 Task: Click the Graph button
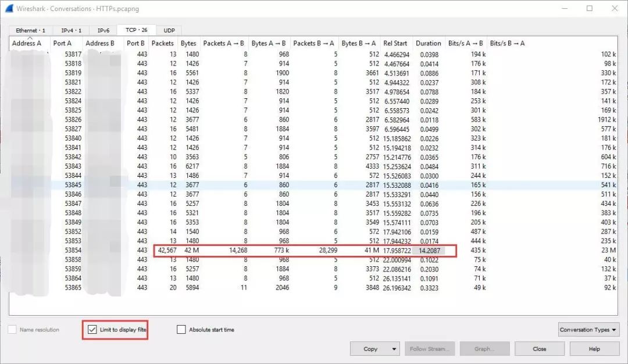pos(484,349)
